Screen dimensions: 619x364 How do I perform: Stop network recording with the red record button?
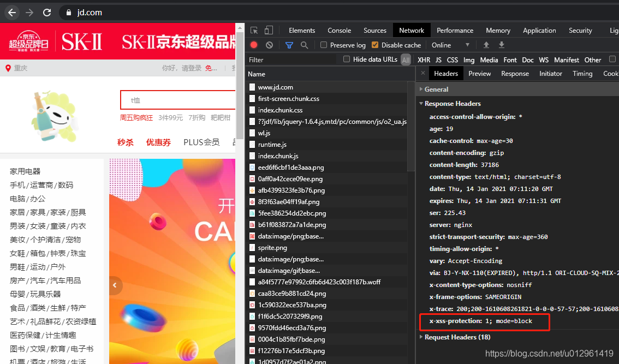[253, 45]
